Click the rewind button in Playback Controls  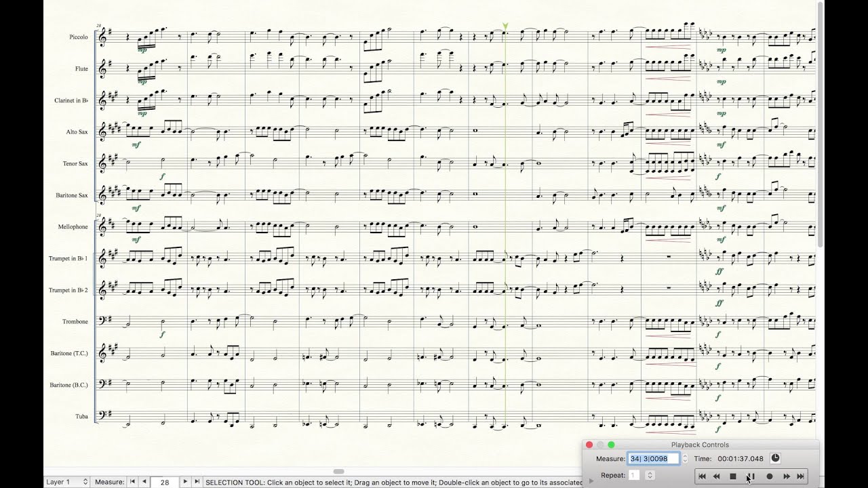(716, 476)
